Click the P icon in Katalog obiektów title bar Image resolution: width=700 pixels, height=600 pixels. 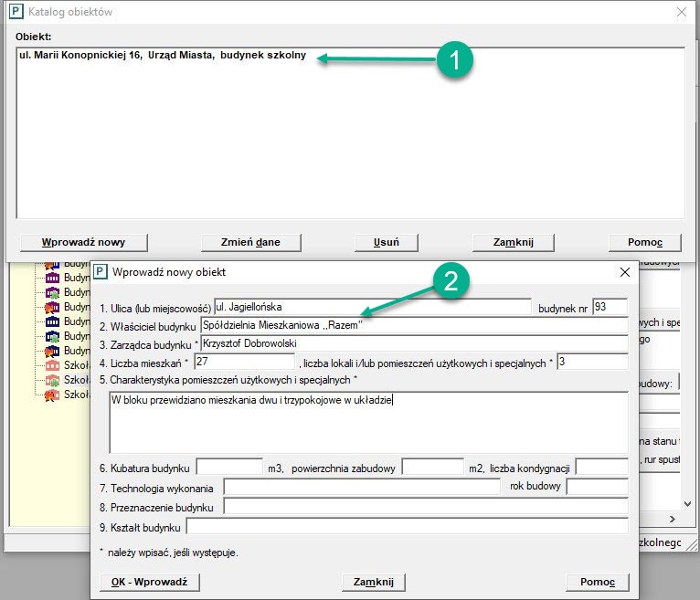pyautogui.click(x=16, y=12)
